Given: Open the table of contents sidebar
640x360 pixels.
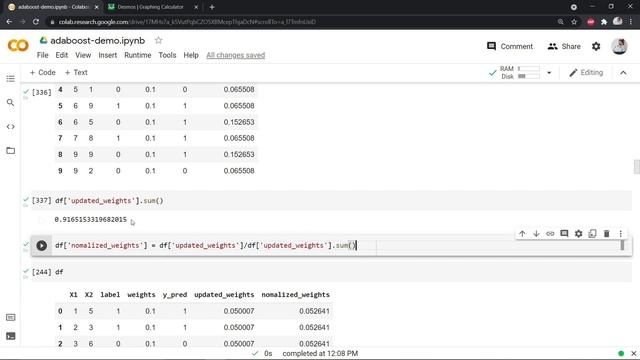Looking at the screenshot, I should [11, 78].
